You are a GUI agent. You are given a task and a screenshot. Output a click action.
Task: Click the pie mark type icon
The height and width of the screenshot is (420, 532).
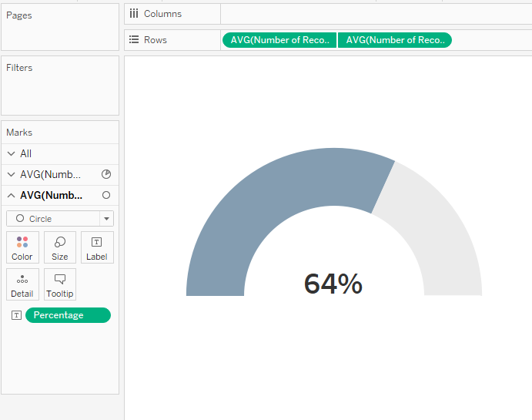(106, 174)
